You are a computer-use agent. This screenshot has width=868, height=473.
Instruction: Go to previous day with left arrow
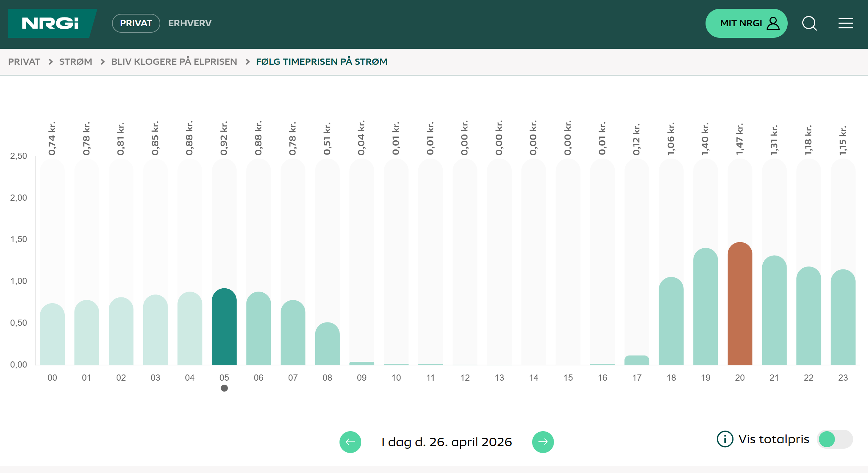click(x=350, y=442)
